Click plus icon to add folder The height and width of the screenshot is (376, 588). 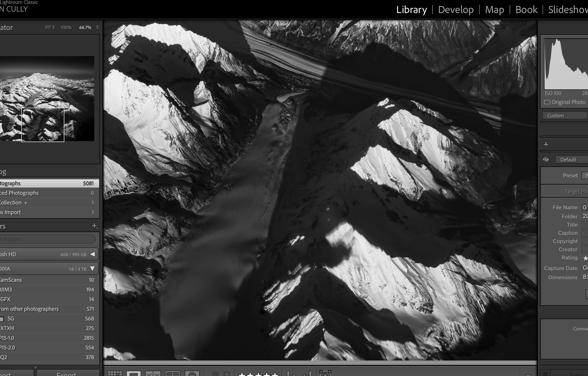pos(95,226)
